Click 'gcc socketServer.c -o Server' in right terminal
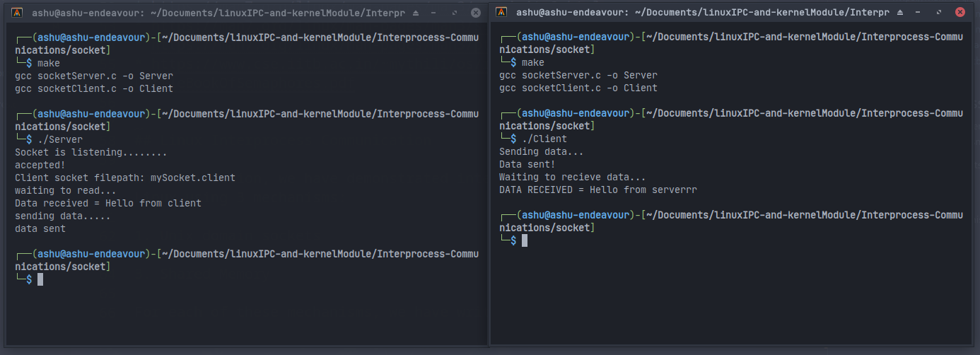The height and width of the screenshot is (355, 980). (x=578, y=75)
